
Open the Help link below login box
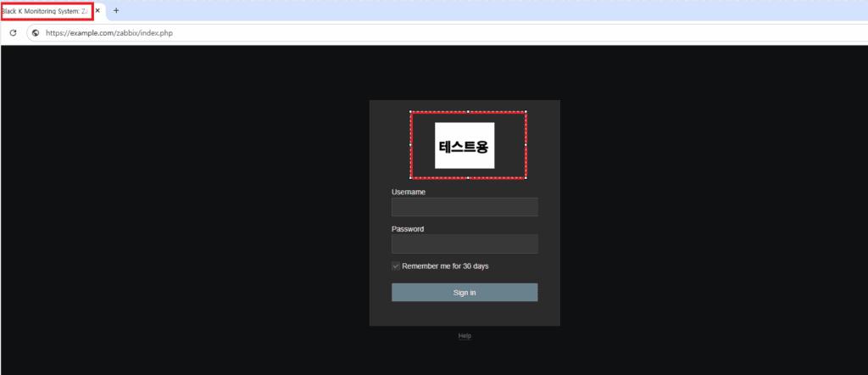[x=465, y=336]
